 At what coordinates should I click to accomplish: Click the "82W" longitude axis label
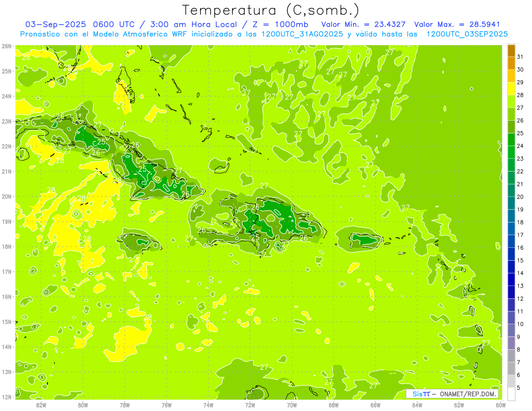coord(41,405)
